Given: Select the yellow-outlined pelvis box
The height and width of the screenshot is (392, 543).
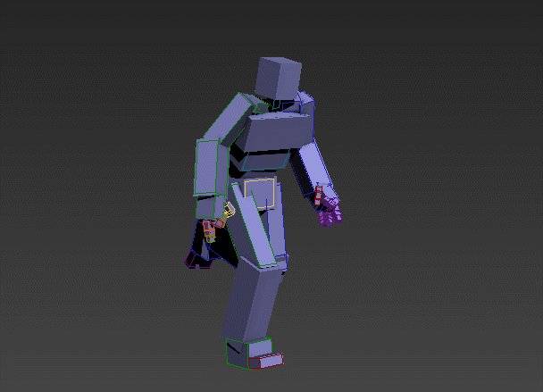Looking at the screenshot, I should point(259,193).
